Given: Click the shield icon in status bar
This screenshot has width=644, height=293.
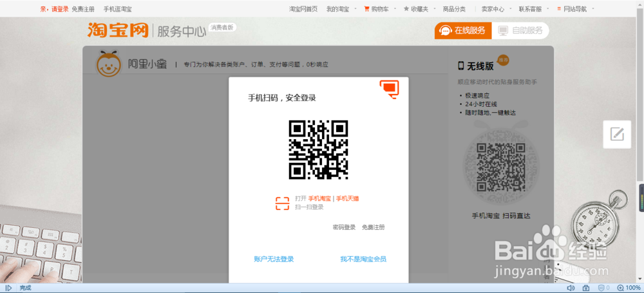Looking at the screenshot, I should (601, 288).
